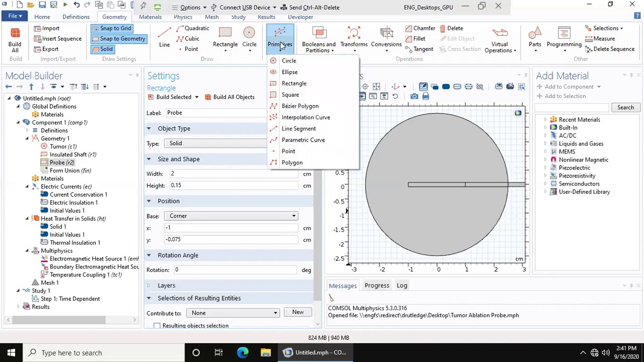Open the Conversions tool

(x=386, y=38)
